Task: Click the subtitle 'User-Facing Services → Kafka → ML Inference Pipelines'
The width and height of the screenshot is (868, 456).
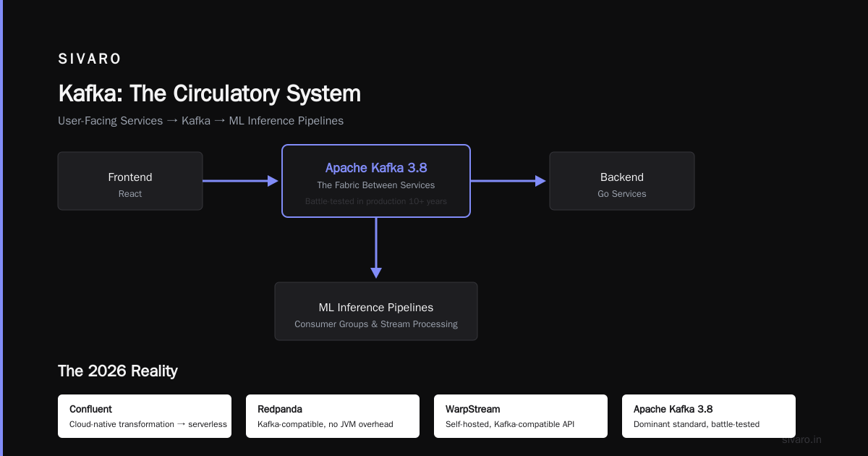Action: [200, 121]
